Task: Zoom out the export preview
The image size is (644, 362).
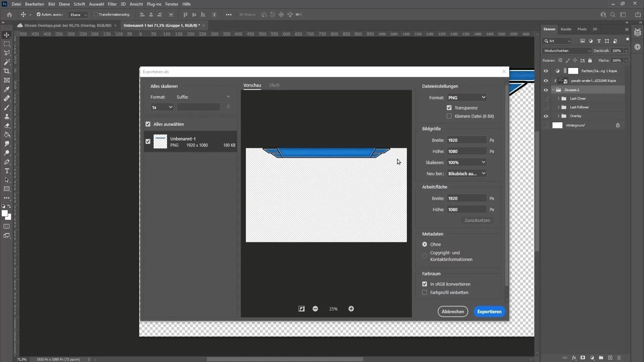Action: click(315, 309)
